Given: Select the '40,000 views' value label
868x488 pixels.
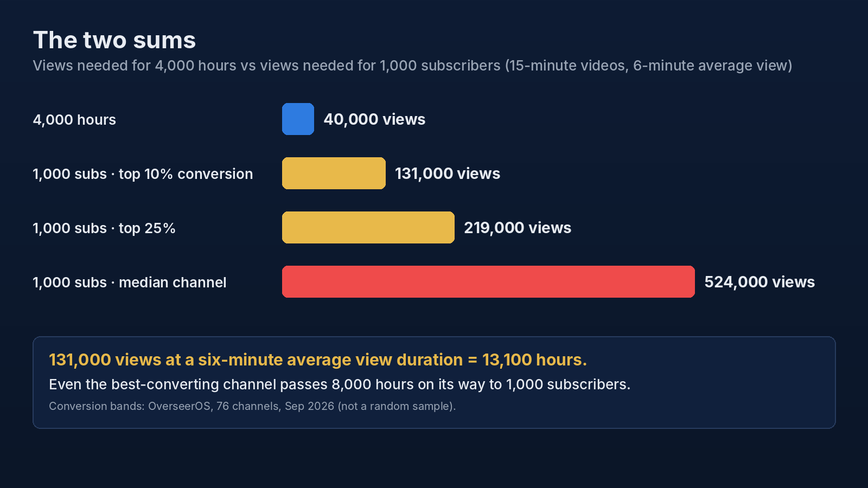Looking at the screenshot, I should pos(374,119).
